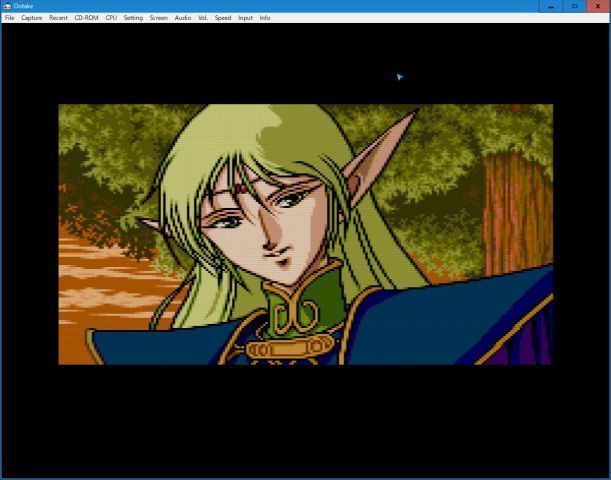Open the Speed menu

coord(223,18)
